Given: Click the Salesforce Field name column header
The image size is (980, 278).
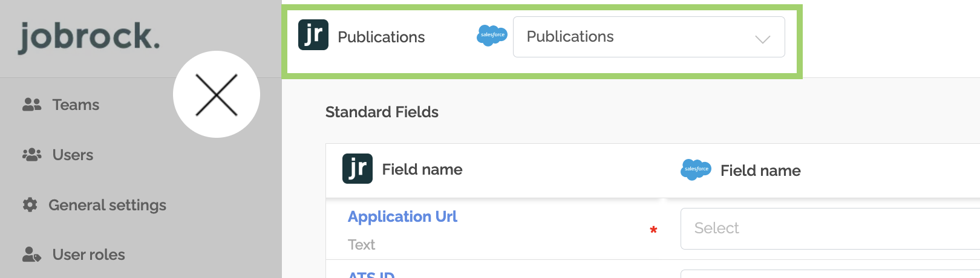Looking at the screenshot, I should [x=760, y=170].
